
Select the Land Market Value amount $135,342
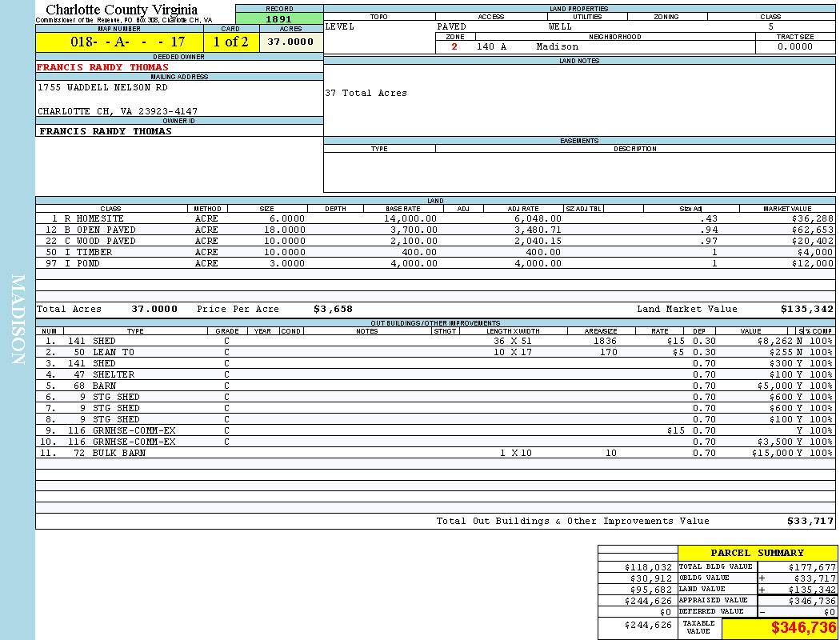[x=807, y=309]
